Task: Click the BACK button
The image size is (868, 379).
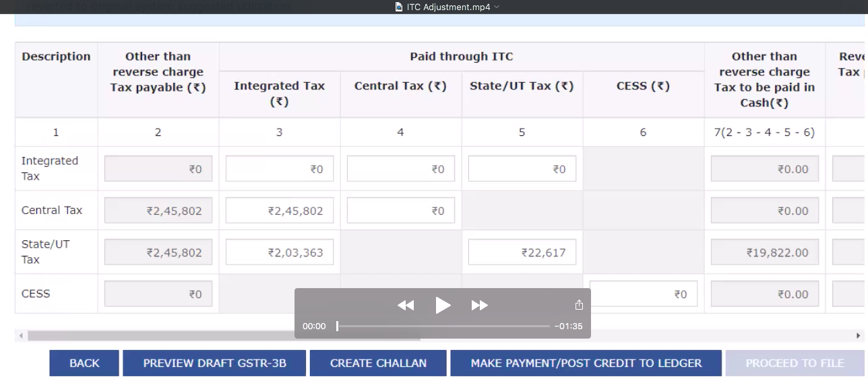Action: pyautogui.click(x=84, y=363)
